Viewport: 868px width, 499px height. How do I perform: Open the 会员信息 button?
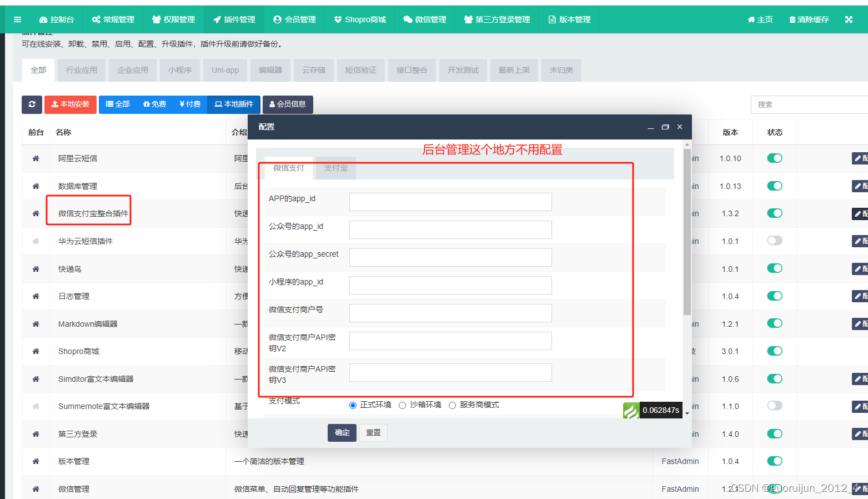[x=288, y=104]
